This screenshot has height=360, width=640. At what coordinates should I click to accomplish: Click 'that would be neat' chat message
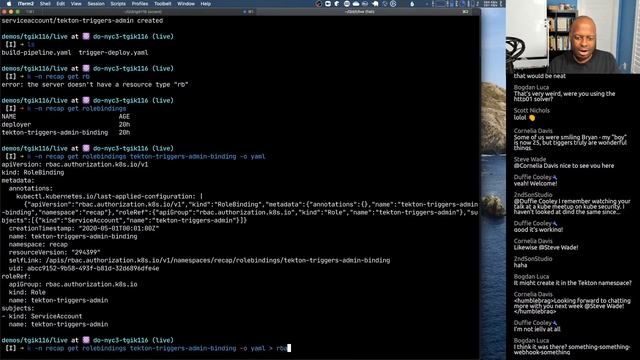[540, 76]
